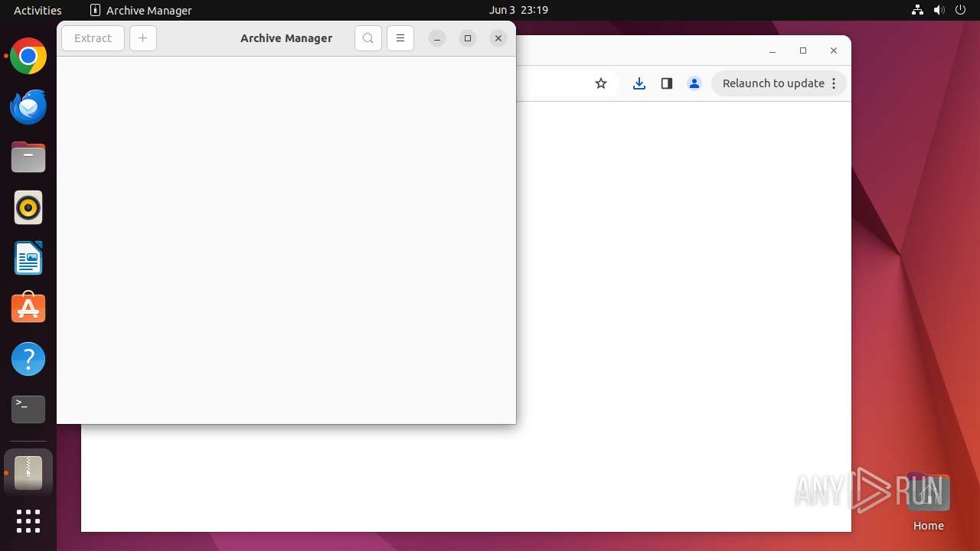980x551 pixels.
Task: Open Ubuntu Software from the dock
Action: click(x=28, y=308)
